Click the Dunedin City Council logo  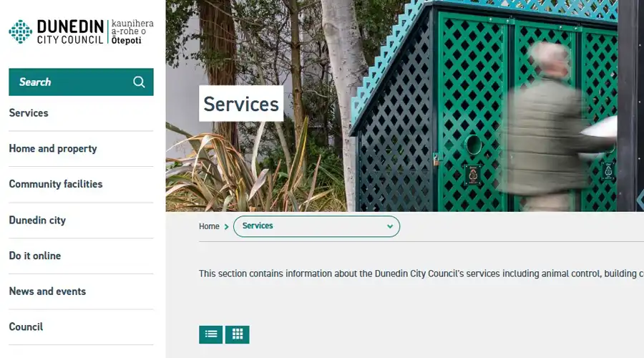tap(81, 32)
